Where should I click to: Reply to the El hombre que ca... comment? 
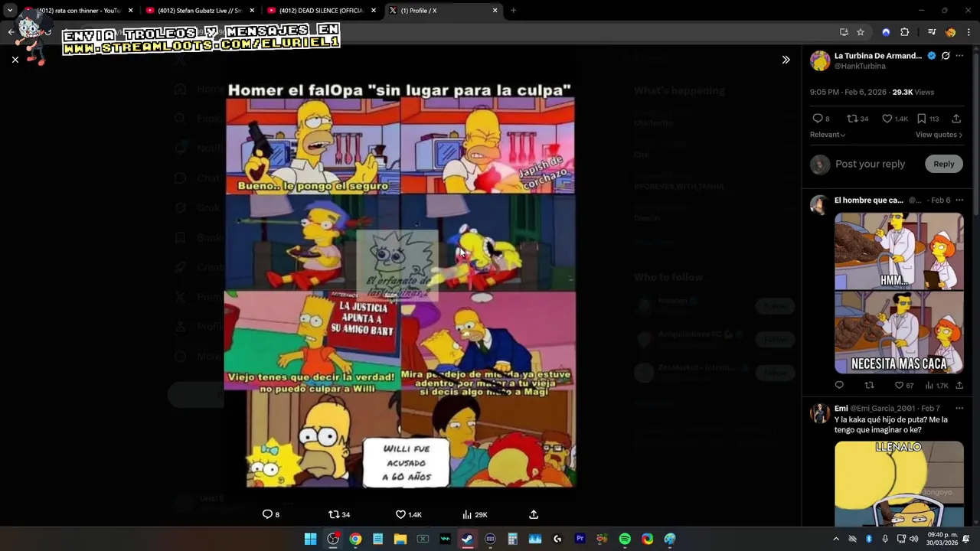click(839, 385)
